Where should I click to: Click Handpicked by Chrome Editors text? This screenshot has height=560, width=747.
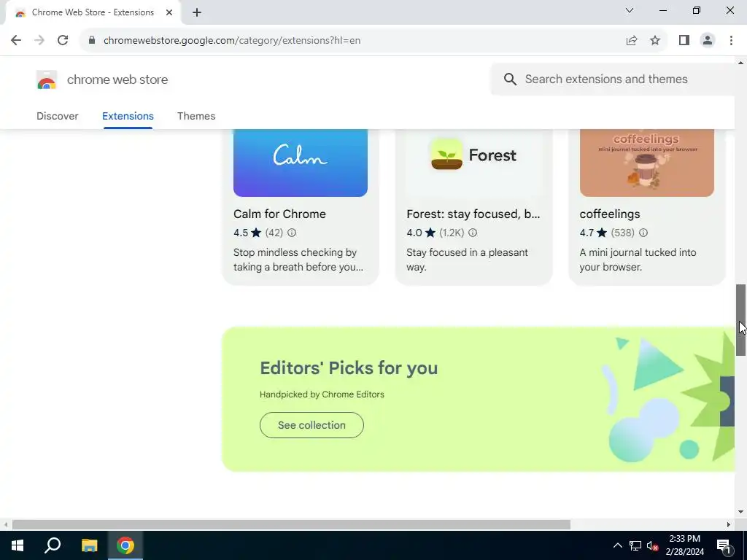pos(322,394)
